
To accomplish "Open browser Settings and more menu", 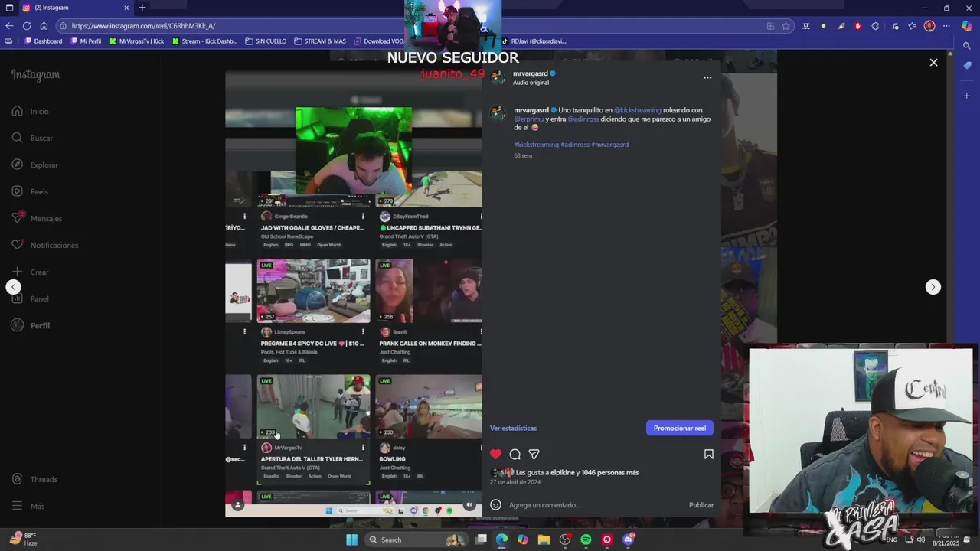I will (947, 26).
